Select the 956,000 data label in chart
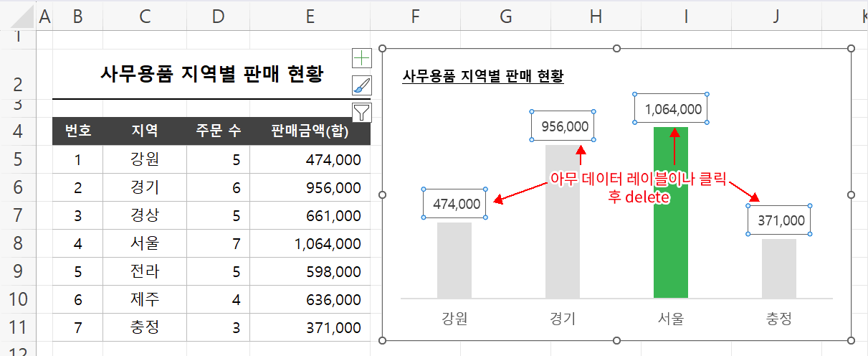This screenshot has height=356, width=868. pyautogui.click(x=563, y=126)
